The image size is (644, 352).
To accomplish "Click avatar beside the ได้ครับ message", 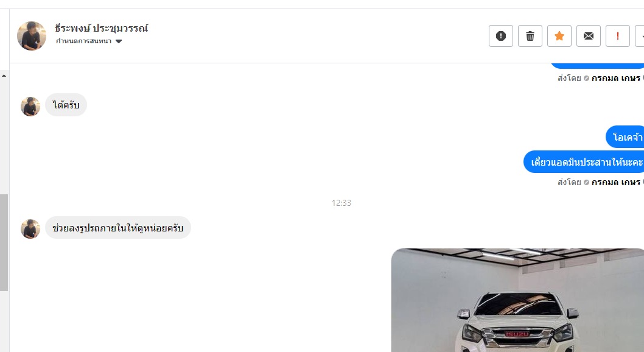I will tap(30, 107).
